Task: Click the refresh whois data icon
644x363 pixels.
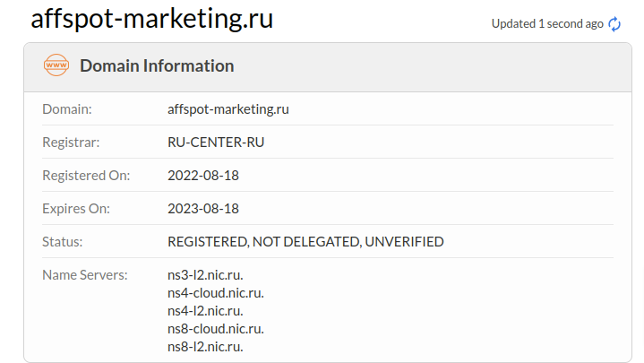Action: [614, 24]
